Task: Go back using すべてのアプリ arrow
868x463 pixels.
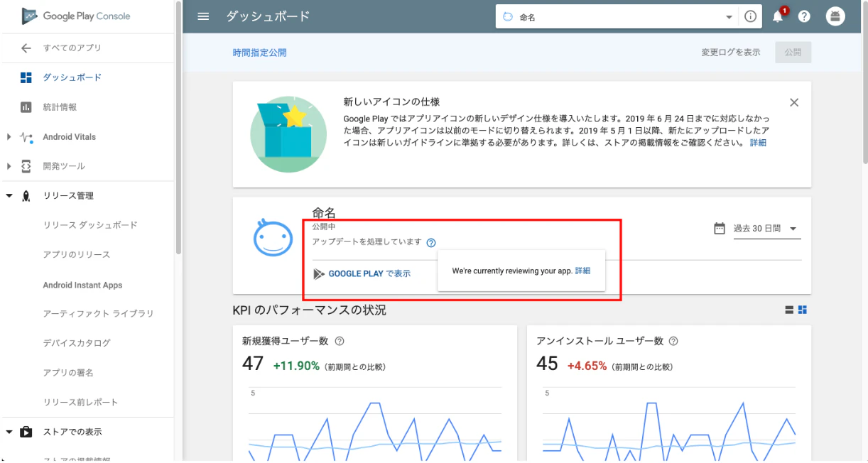Action: coord(26,48)
